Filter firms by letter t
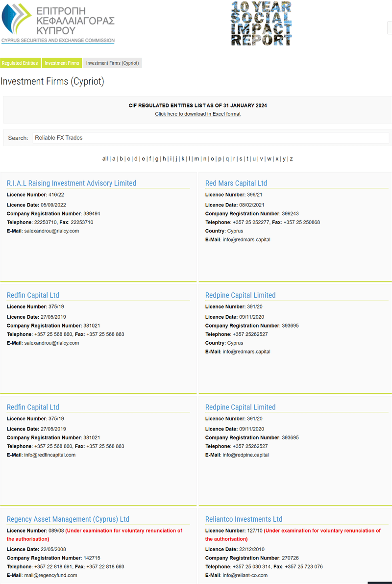The height and width of the screenshot is (584, 392). [x=247, y=159]
